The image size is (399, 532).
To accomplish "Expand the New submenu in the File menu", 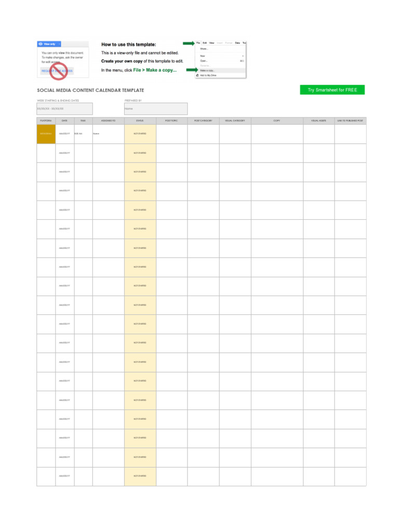I will [x=220, y=56].
